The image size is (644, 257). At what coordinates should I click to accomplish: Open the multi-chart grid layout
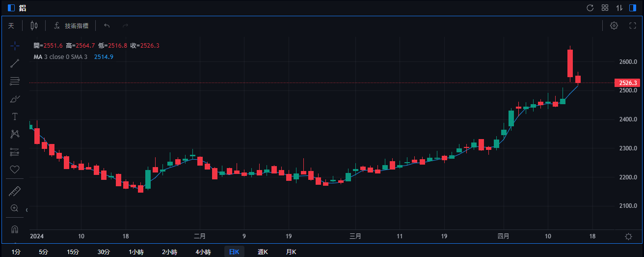click(605, 8)
